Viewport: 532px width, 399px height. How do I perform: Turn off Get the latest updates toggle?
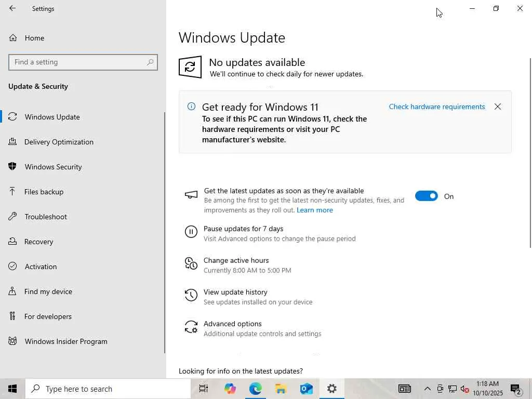(x=427, y=196)
